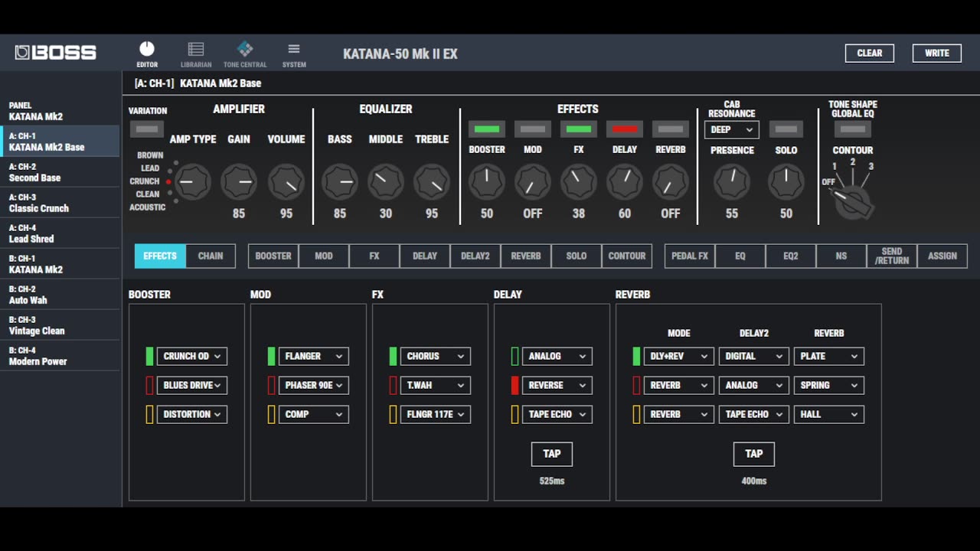This screenshot has width=980, height=551.
Task: Click the BOSS logo
Action: [56, 53]
